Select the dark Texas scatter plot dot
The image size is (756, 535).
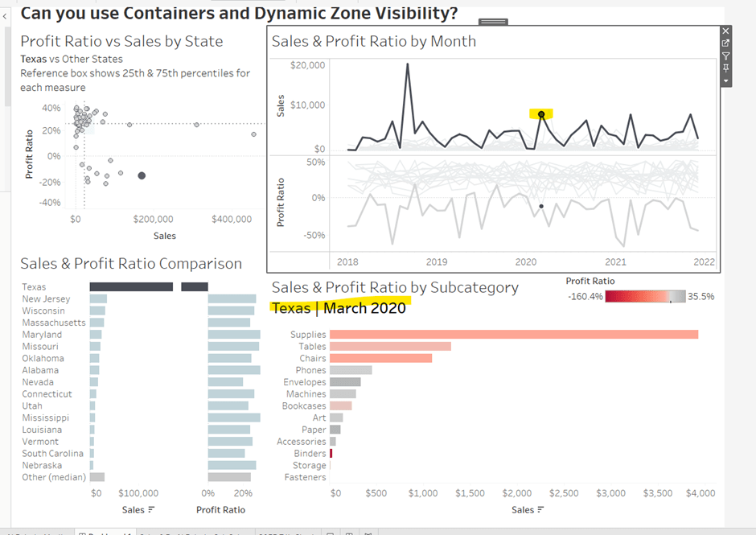142,175
